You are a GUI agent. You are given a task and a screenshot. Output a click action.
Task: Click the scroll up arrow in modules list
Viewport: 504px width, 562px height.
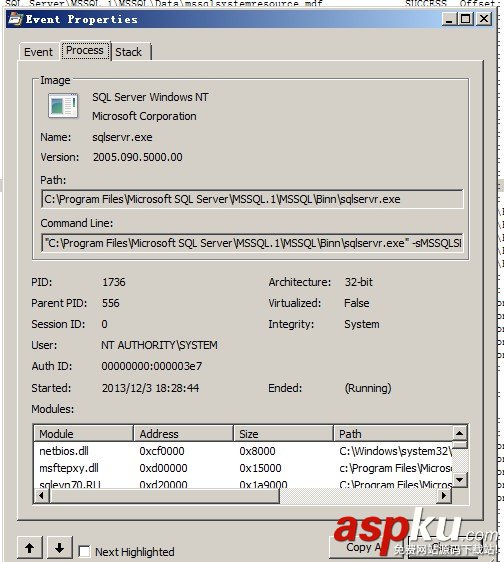(x=460, y=433)
